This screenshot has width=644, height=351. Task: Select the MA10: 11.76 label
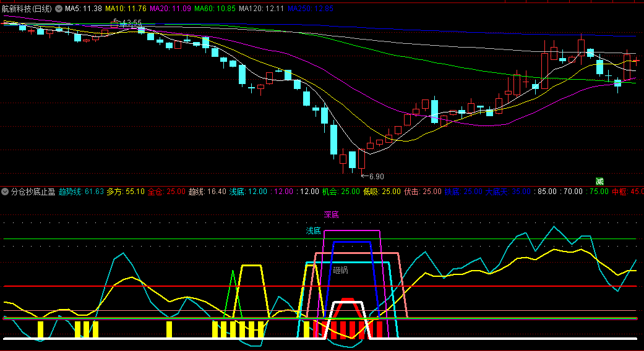pos(126,8)
